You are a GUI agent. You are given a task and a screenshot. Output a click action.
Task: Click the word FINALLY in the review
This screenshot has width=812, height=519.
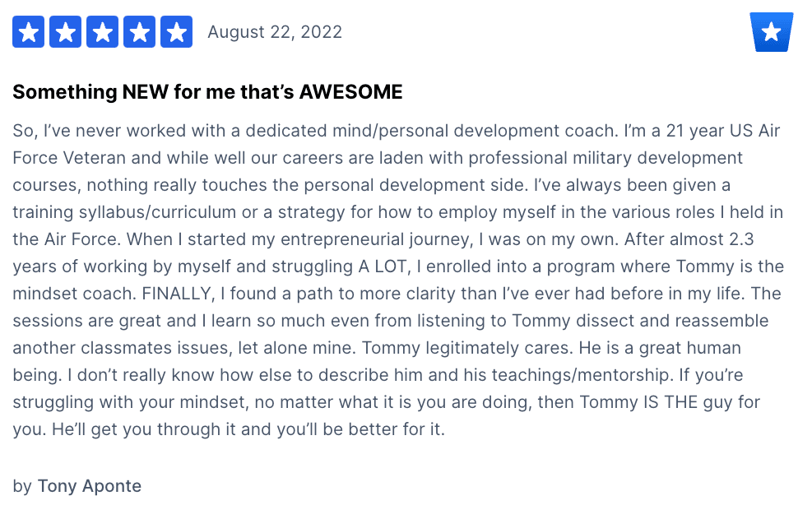click(x=176, y=294)
